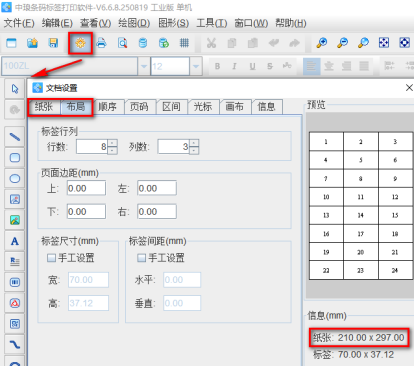
Task: Switch to the 信息 tab
Action: point(266,107)
